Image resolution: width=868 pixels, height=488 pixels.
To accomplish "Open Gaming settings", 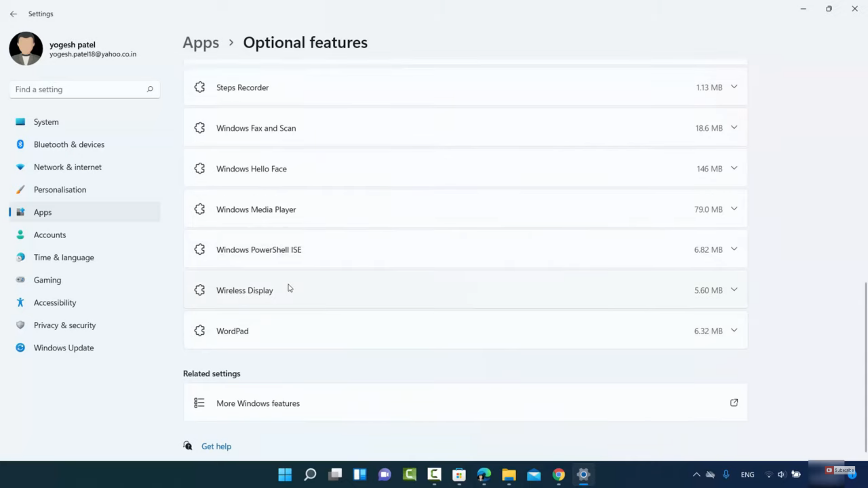I will (x=85, y=280).
